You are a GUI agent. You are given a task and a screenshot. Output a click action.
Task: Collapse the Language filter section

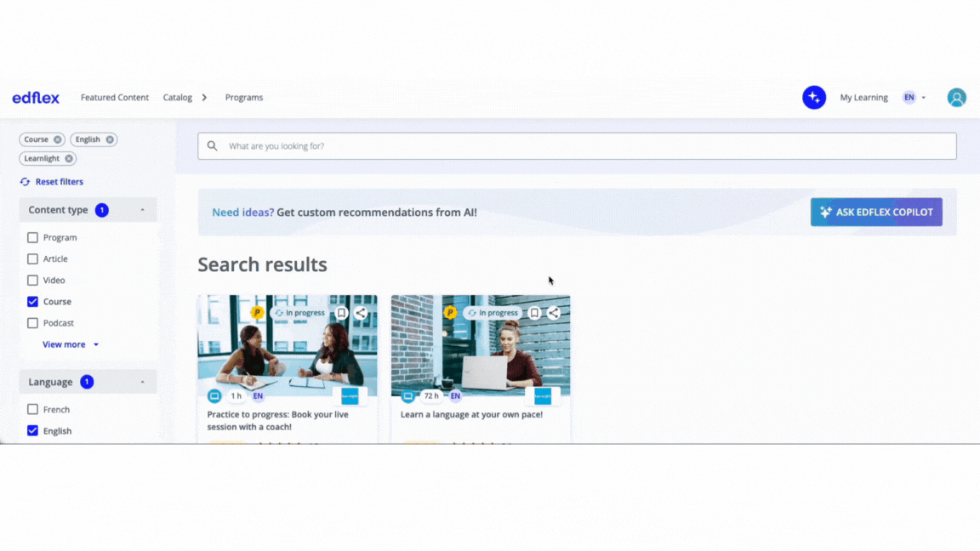[143, 382]
